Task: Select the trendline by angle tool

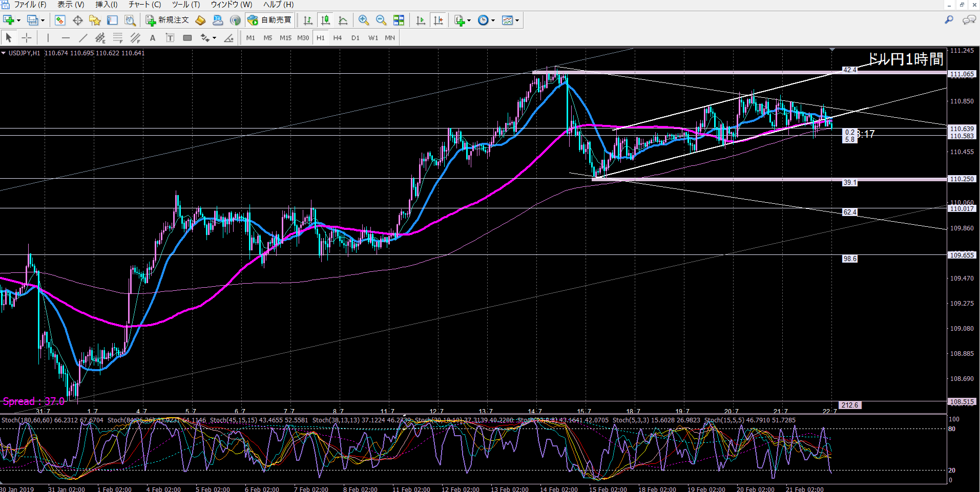Action: tap(229, 37)
